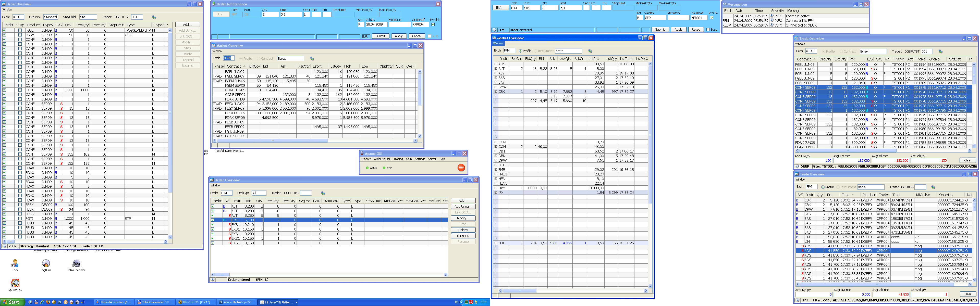Click info icon in FFM Order Overview status bar

pos(213,280)
